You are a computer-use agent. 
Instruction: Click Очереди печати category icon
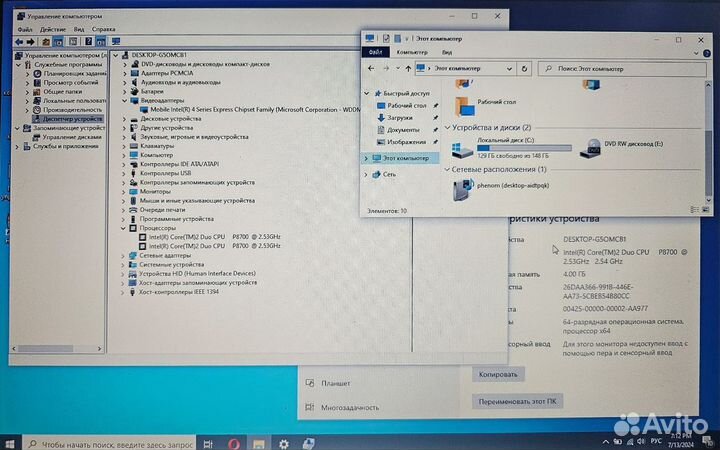(134, 210)
